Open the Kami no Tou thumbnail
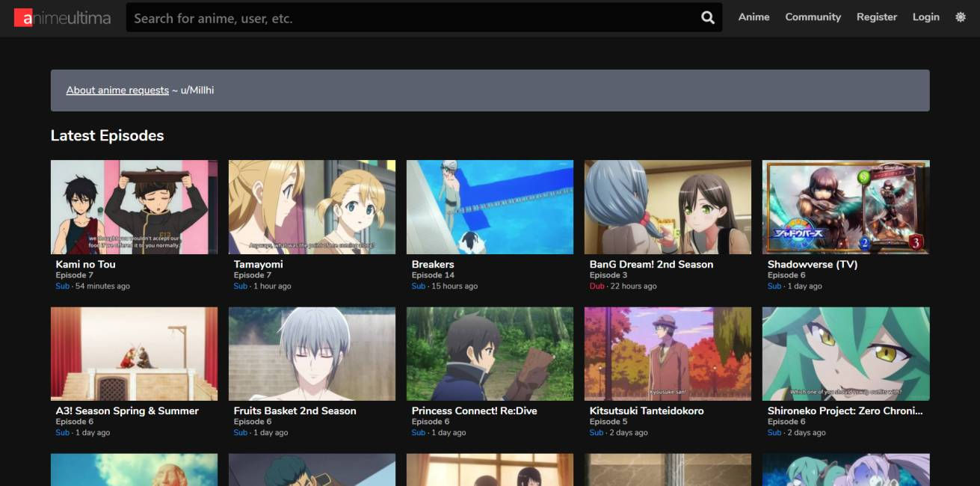 (135, 207)
